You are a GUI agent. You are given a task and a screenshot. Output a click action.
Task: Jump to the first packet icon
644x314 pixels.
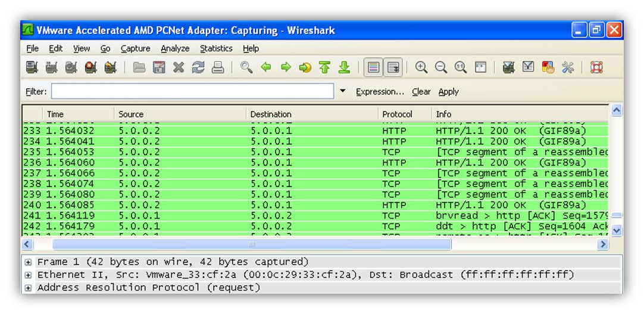click(x=324, y=67)
